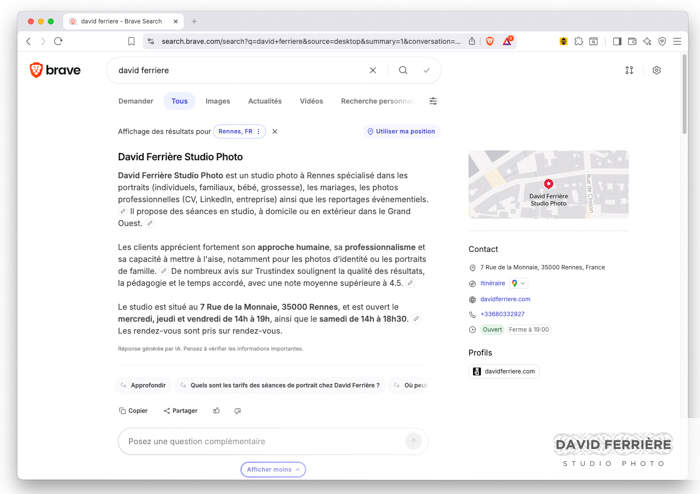Toggle the browser sidebar panel
The height and width of the screenshot is (494, 700).
click(617, 41)
